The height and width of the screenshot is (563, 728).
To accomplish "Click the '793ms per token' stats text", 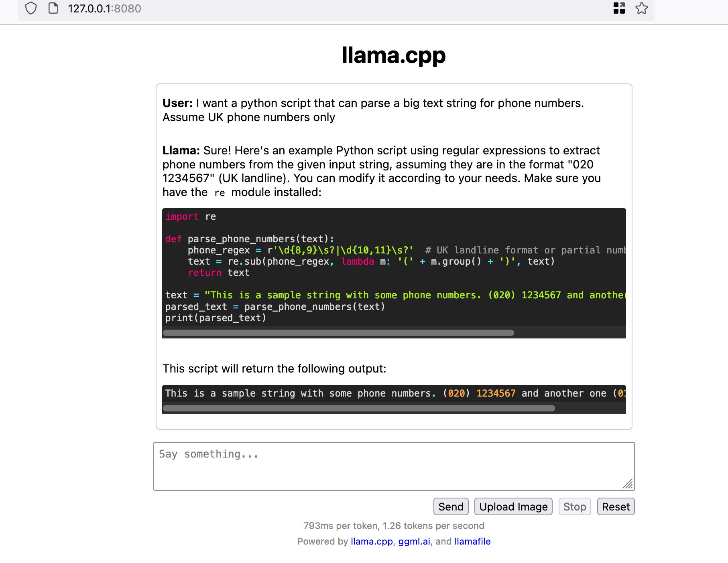I will coord(394,526).
